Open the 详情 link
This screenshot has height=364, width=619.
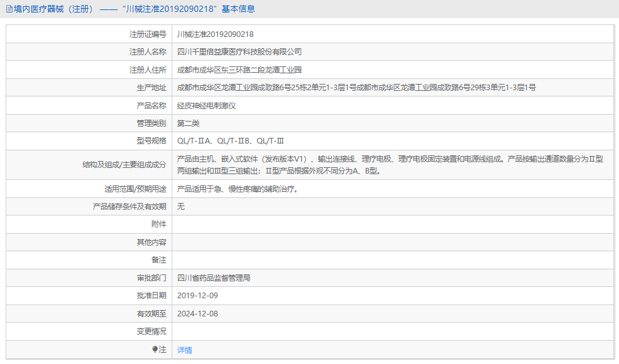pos(184,350)
